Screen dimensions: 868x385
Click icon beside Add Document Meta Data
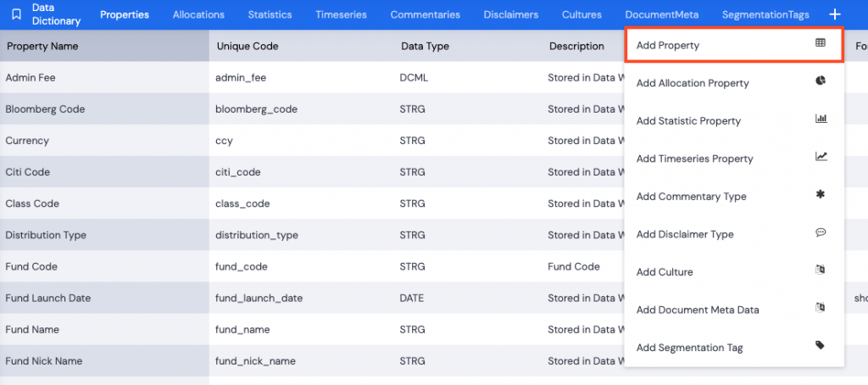coord(821,307)
